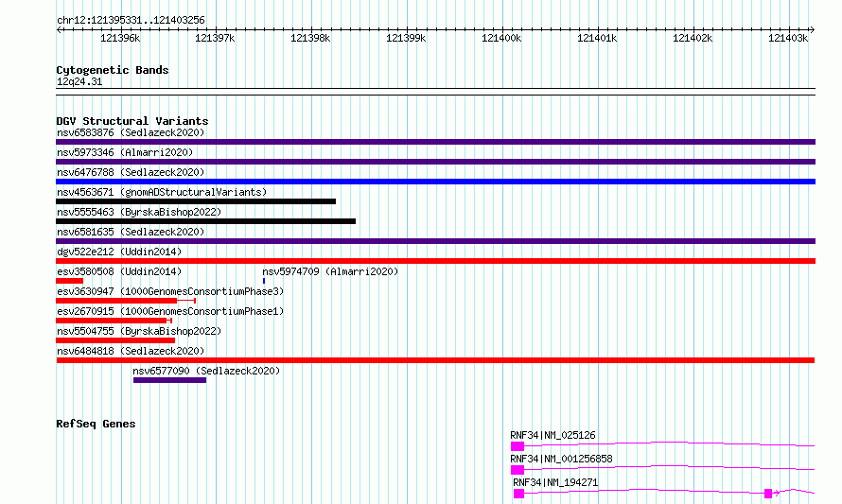842x504 pixels.
Task: Select the nsv5555463 black variant bar
Action: click(205, 221)
